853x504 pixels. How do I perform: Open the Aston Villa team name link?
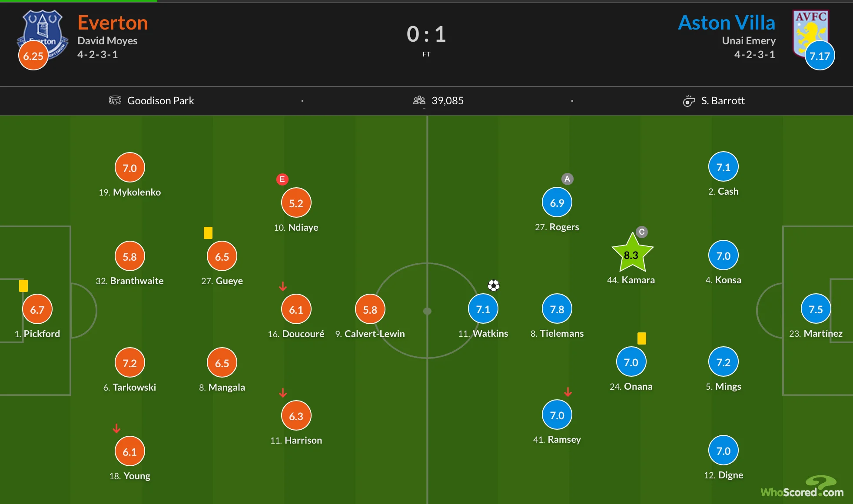pyautogui.click(x=727, y=23)
